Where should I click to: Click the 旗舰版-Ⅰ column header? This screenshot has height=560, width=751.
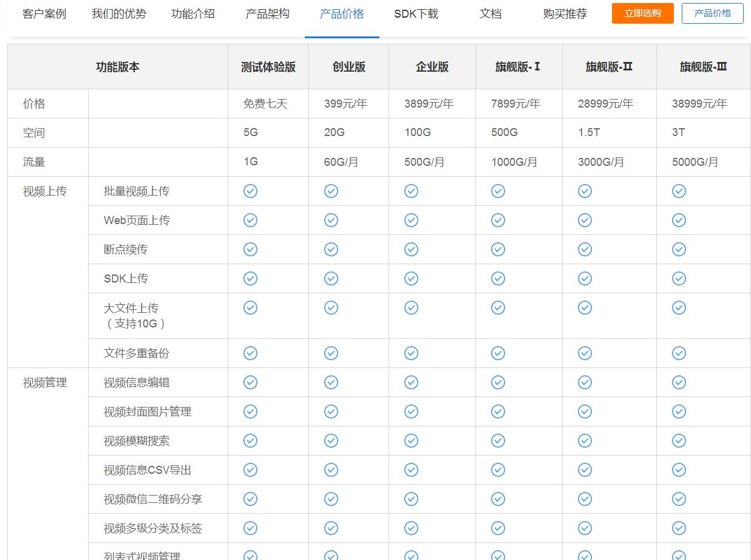(x=519, y=67)
